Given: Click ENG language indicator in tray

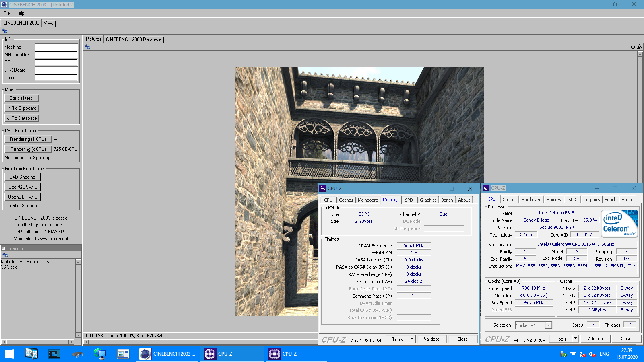Looking at the screenshot, I should pos(604,354).
